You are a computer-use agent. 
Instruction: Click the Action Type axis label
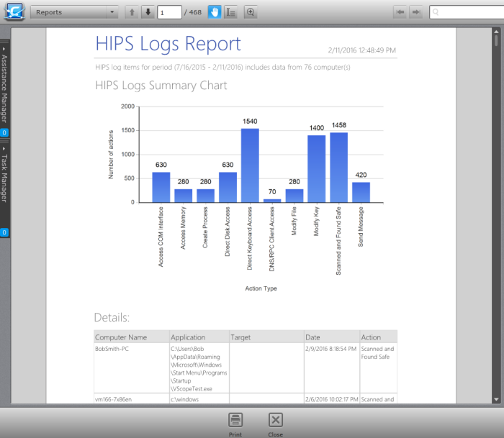point(261,288)
